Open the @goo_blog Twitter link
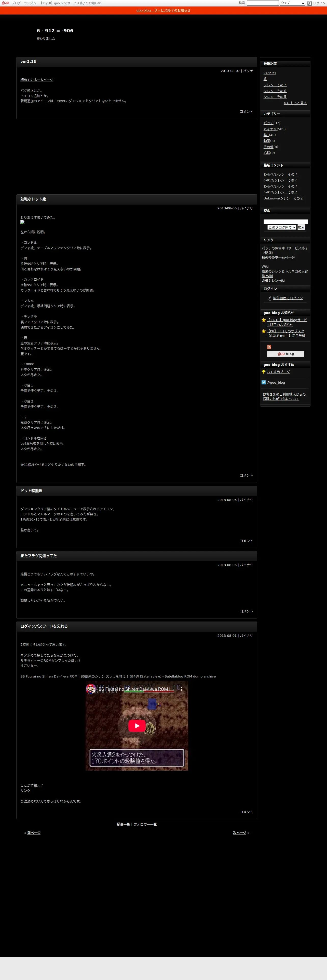Screen dimensions: 327x980 point(276,383)
